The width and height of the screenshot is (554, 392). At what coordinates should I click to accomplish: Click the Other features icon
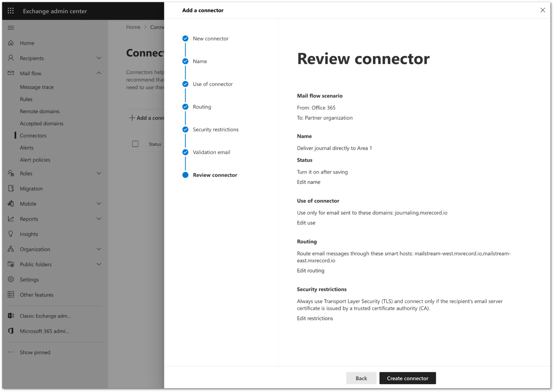click(11, 294)
